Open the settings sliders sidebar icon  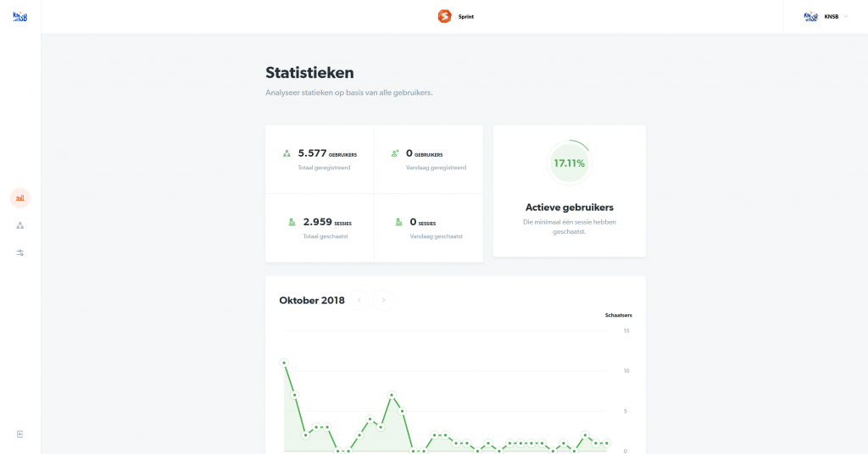pyautogui.click(x=19, y=252)
